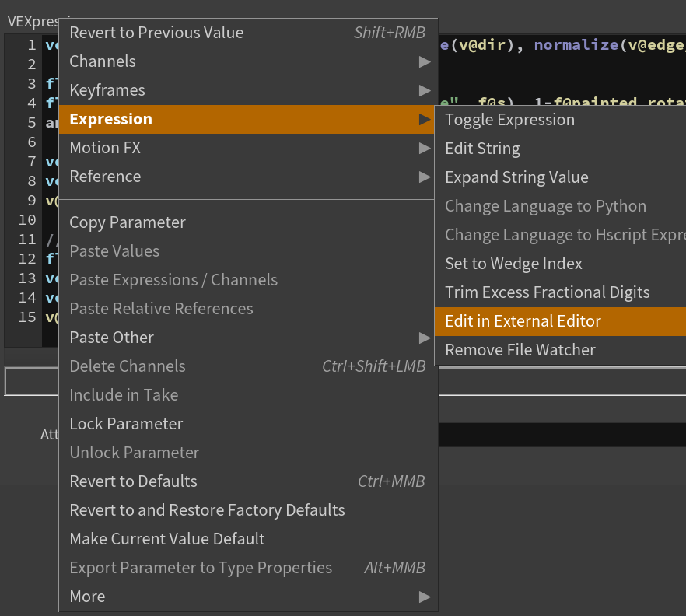Click normalize in the VEX code

pyautogui.click(x=576, y=45)
